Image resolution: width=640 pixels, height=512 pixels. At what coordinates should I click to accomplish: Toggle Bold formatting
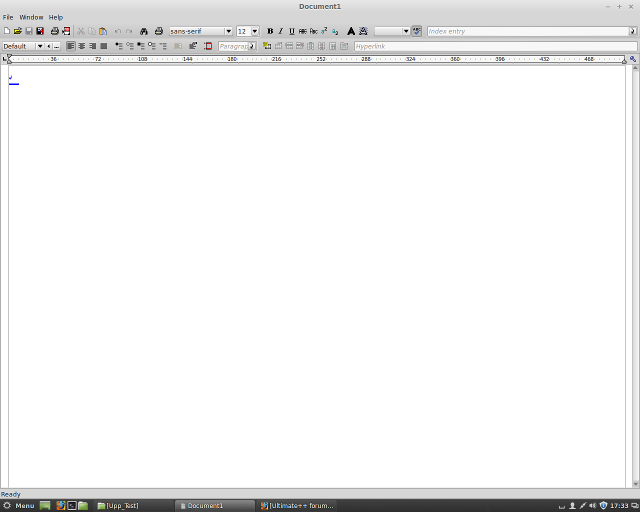(x=270, y=31)
